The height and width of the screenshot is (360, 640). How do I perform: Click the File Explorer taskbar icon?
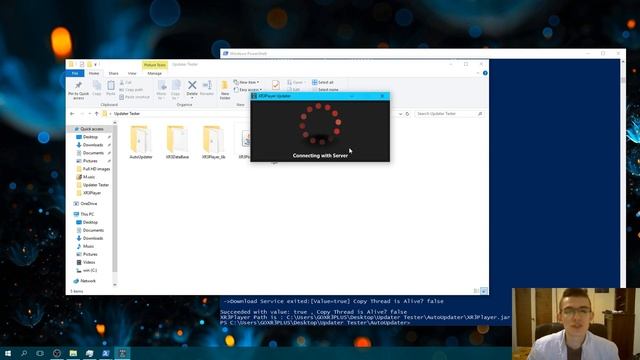click(73, 353)
